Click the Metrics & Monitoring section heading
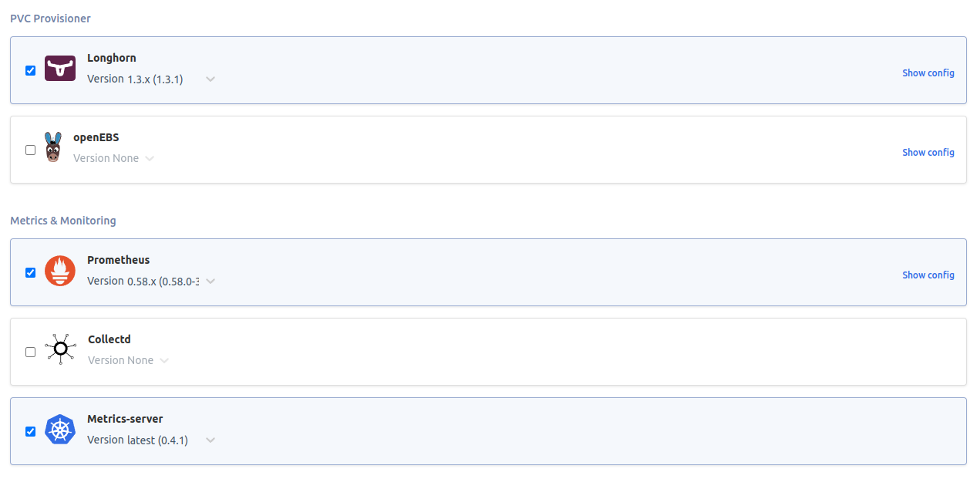980x479 pixels. point(62,221)
